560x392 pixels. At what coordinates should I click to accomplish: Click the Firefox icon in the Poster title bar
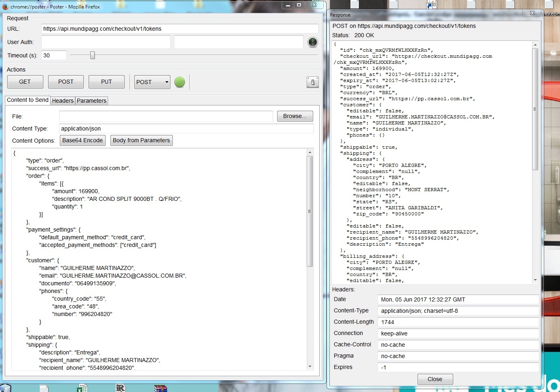tap(5, 6)
